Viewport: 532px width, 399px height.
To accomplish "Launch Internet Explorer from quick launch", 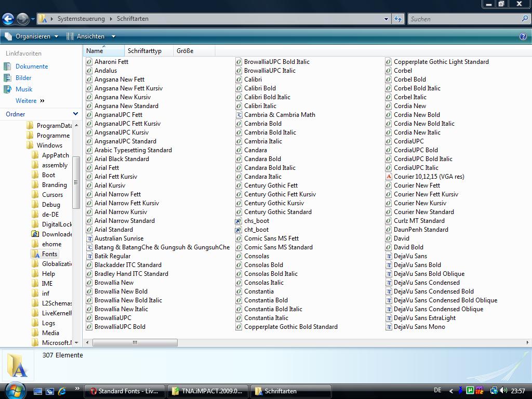I will pos(62,391).
